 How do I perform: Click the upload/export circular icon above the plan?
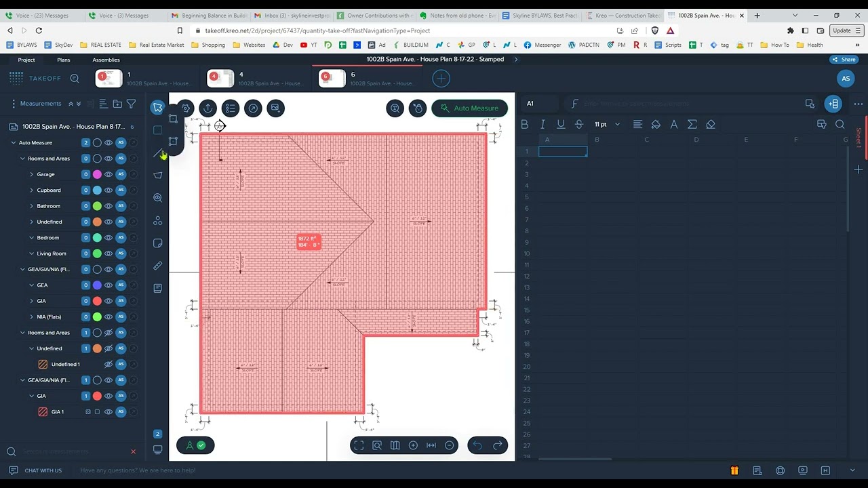coord(208,108)
